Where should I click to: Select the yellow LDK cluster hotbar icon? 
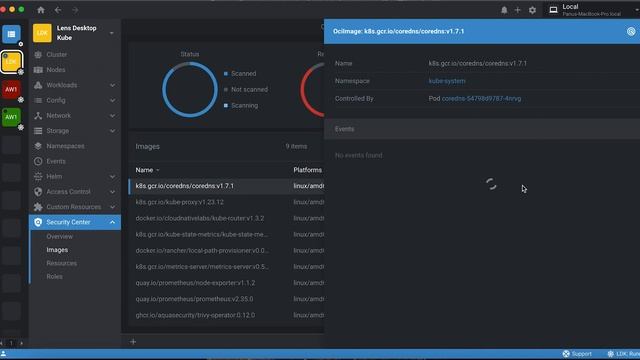[11, 62]
